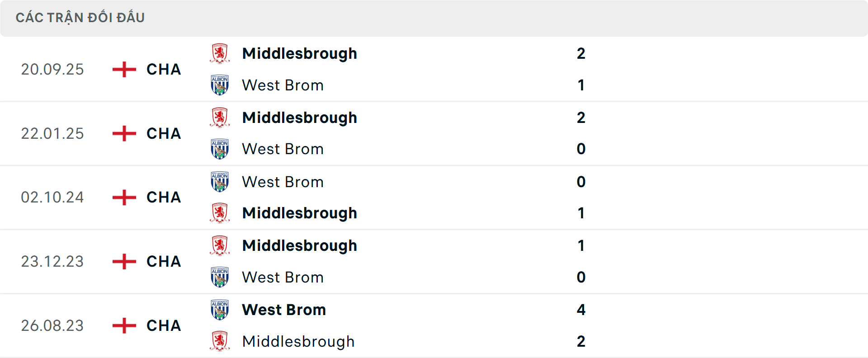868x358 pixels.
Task: Click the Middlesbrough crest in the 23.12.23 match
Action: click(x=219, y=245)
